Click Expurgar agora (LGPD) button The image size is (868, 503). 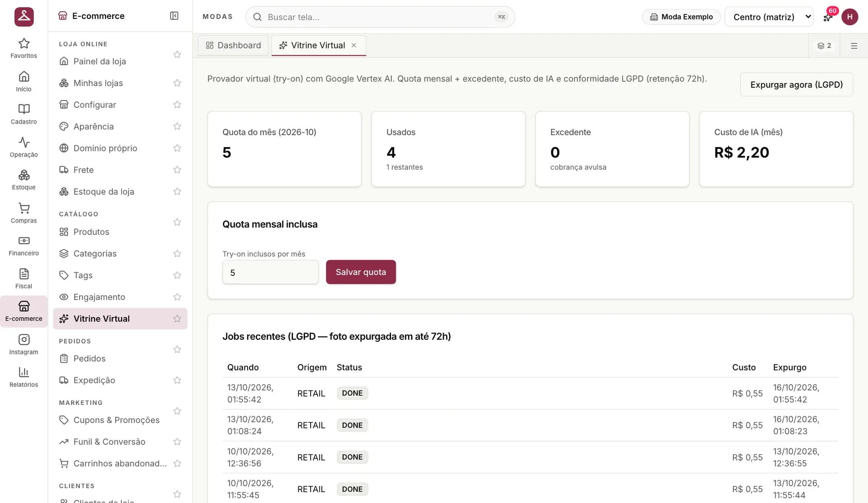(x=797, y=85)
